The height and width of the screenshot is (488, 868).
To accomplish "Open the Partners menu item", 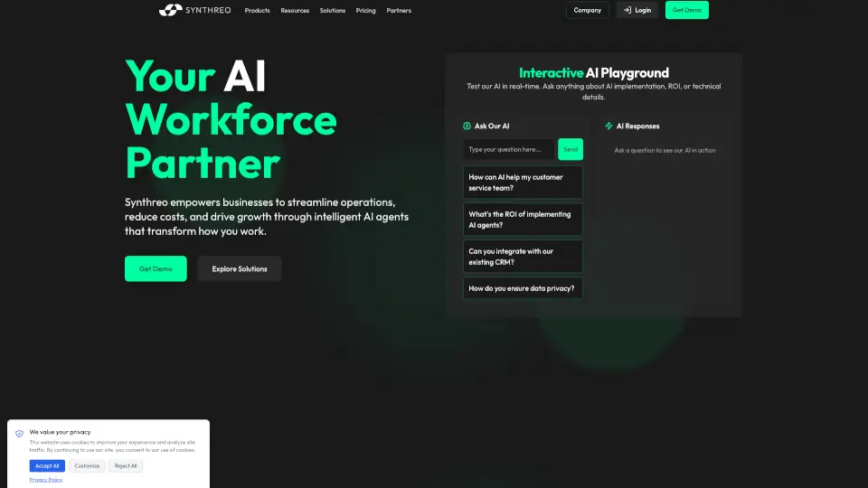I will 399,11.
